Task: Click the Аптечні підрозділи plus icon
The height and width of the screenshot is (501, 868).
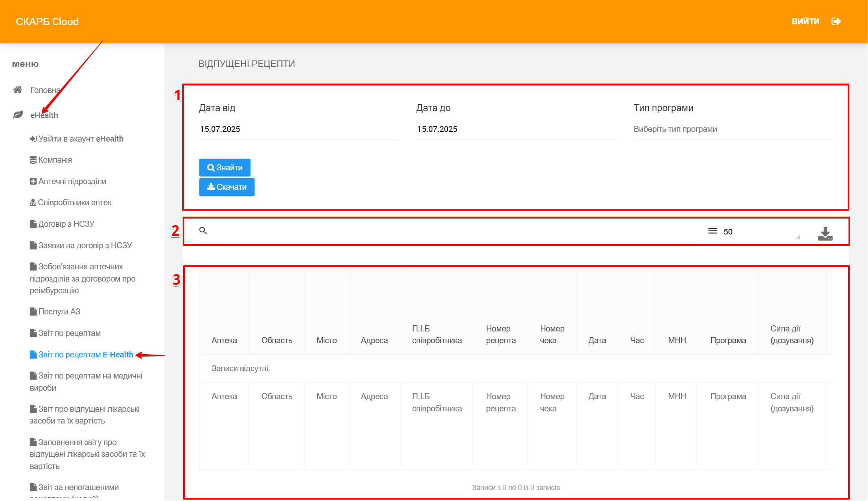Action: coord(33,181)
